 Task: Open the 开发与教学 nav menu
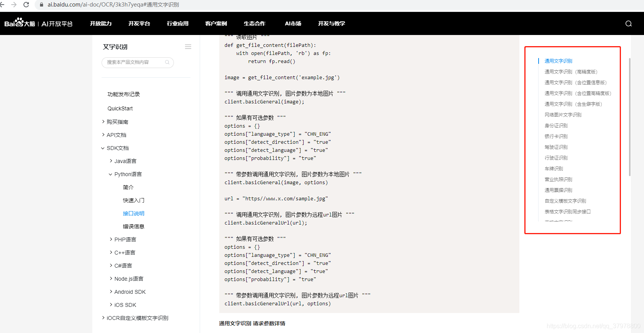(x=332, y=23)
